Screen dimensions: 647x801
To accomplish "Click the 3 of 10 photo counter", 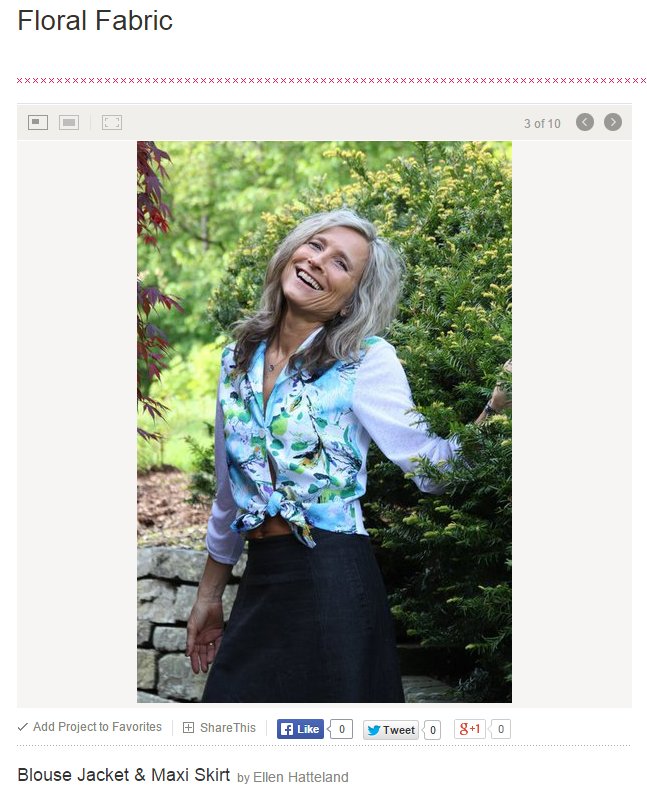I will point(542,124).
